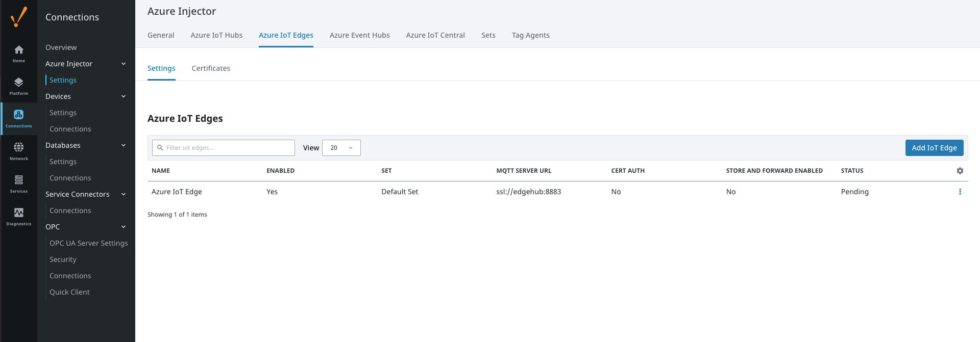Open the Tag Agents tab

point(530,35)
